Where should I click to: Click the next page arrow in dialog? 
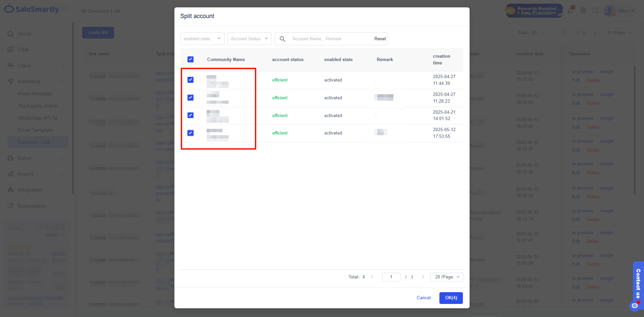point(423,277)
